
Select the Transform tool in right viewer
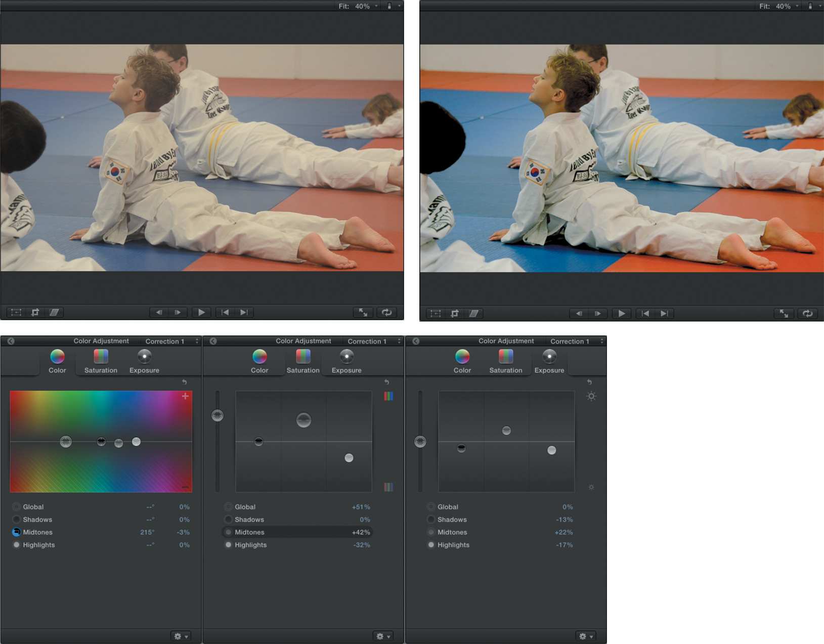(436, 313)
